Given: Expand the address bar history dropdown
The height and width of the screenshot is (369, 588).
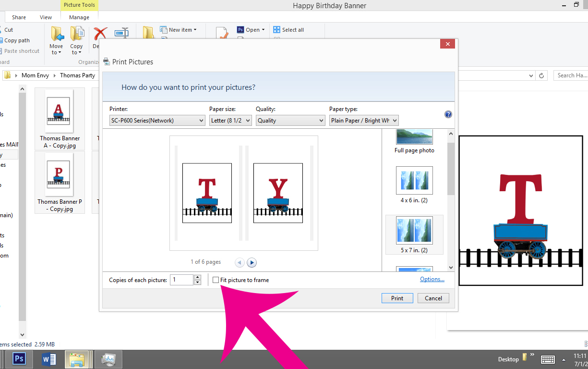Looking at the screenshot, I should click(x=531, y=75).
